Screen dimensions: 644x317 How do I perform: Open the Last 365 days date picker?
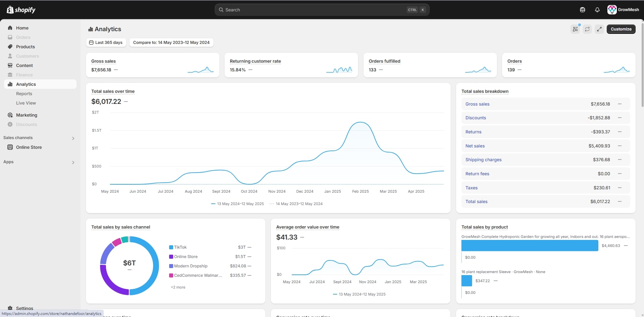(x=106, y=43)
